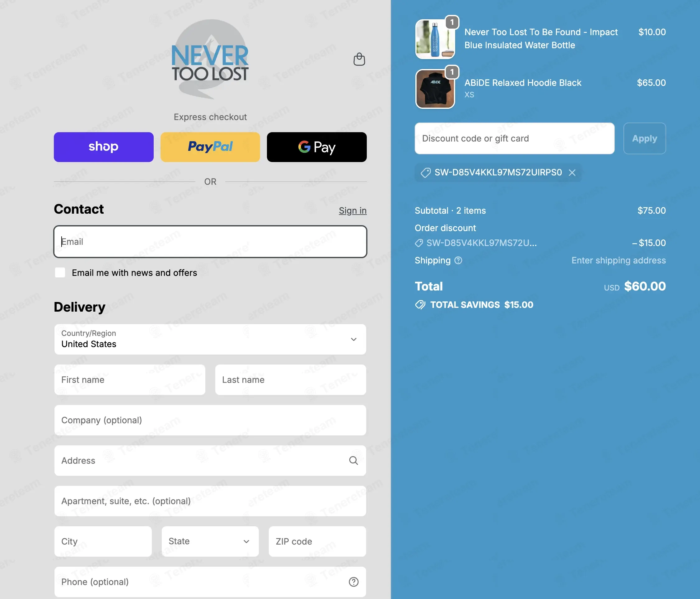This screenshot has width=700, height=599.
Task: Click the phone field help icon
Action: (x=353, y=582)
